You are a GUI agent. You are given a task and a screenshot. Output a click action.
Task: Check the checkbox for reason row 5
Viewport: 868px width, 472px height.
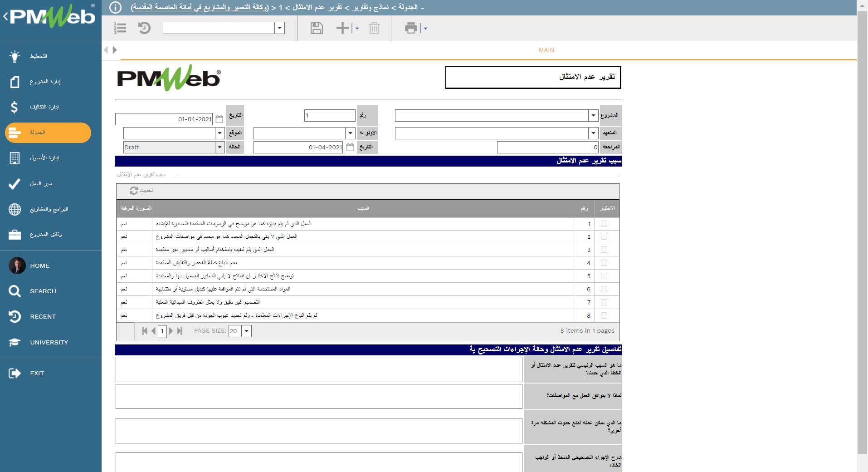(604, 276)
